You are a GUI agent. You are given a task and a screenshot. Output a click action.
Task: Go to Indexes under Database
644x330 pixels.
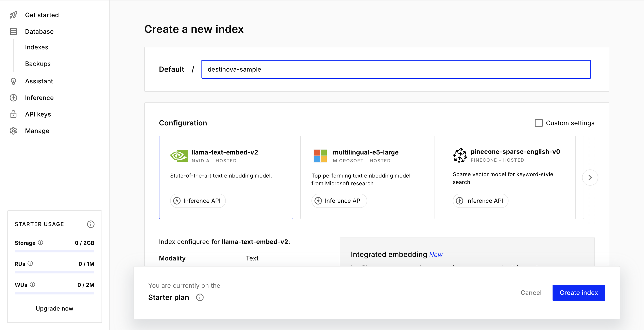tap(36, 47)
